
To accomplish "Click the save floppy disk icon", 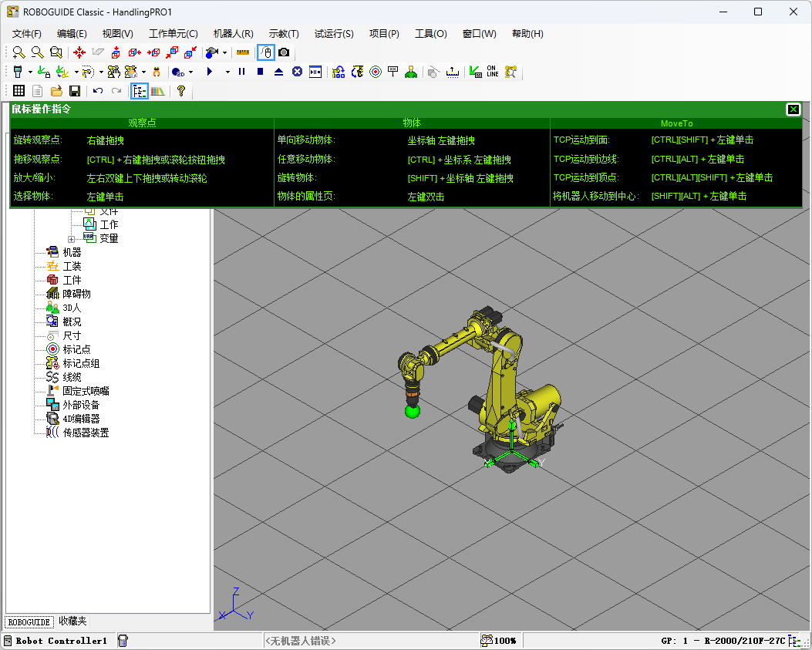I will [x=75, y=91].
